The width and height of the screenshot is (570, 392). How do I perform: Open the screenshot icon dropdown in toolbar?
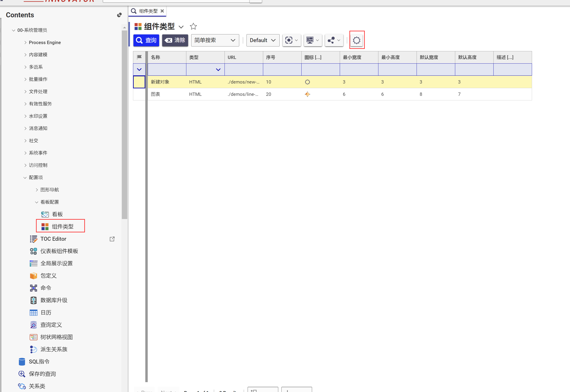(291, 40)
